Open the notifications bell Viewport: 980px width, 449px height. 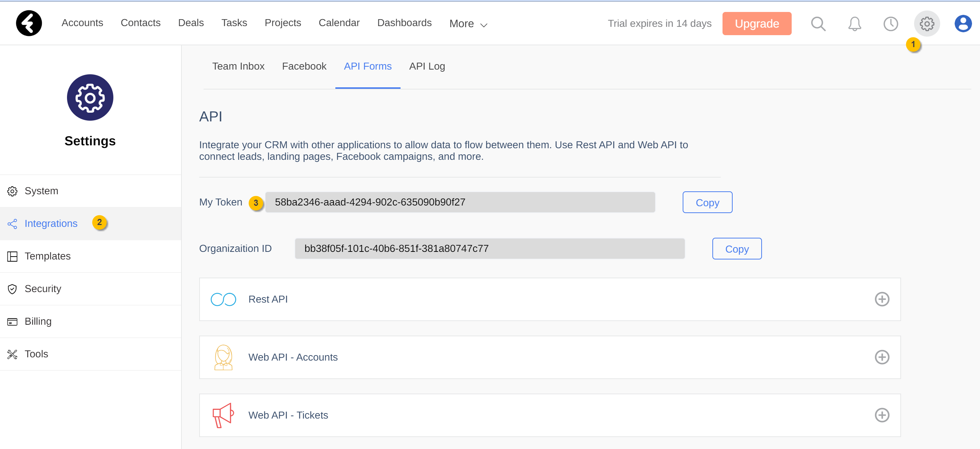(854, 24)
